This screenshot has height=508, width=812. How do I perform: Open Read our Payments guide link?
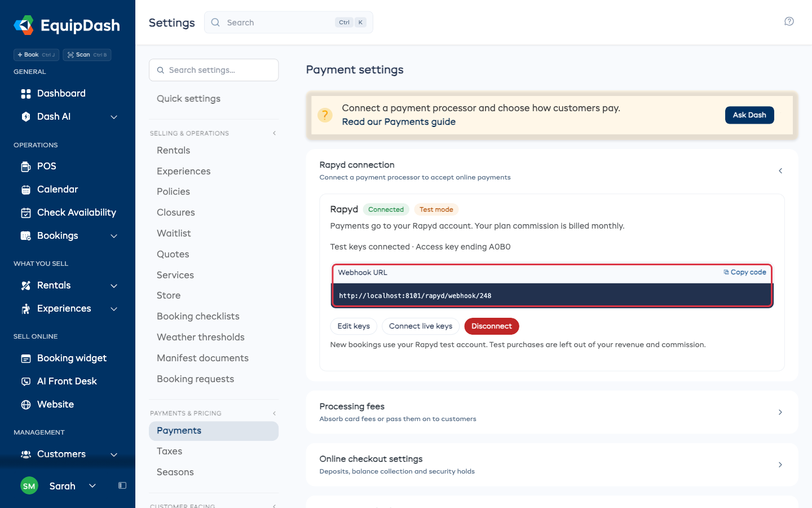click(x=399, y=122)
